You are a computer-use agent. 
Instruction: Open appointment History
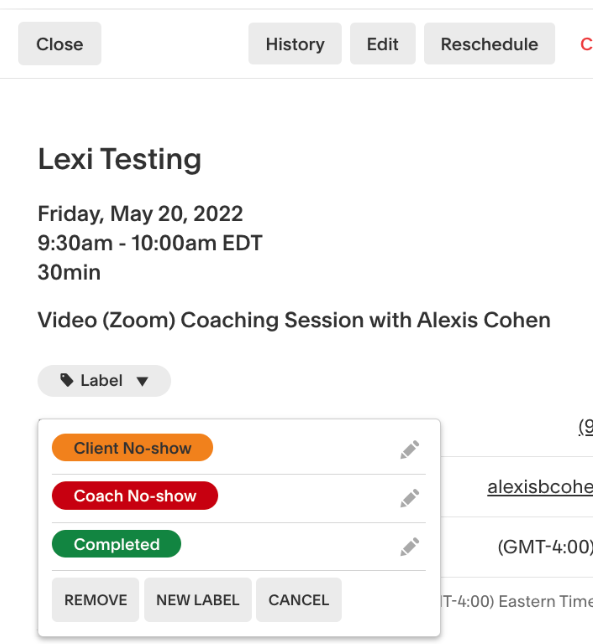(x=295, y=44)
